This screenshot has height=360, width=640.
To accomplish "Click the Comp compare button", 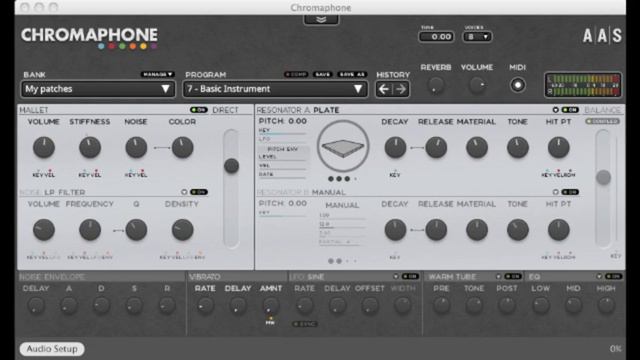I will click(296, 74).
